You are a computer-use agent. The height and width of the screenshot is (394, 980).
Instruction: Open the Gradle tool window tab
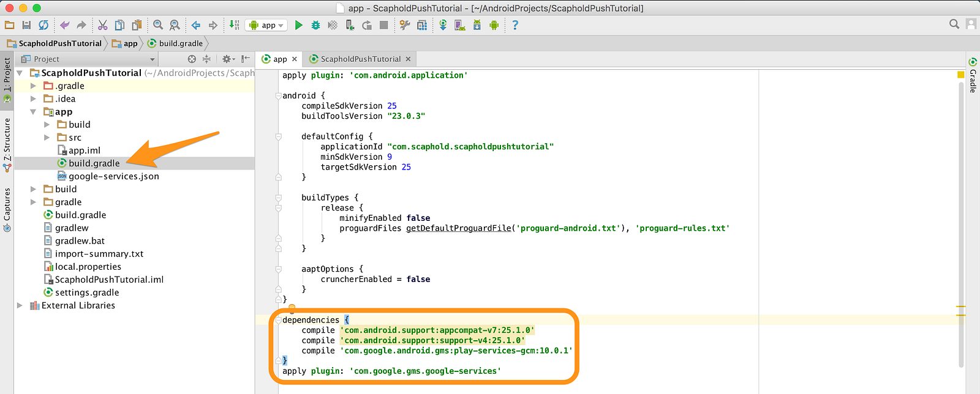point(973,75)
